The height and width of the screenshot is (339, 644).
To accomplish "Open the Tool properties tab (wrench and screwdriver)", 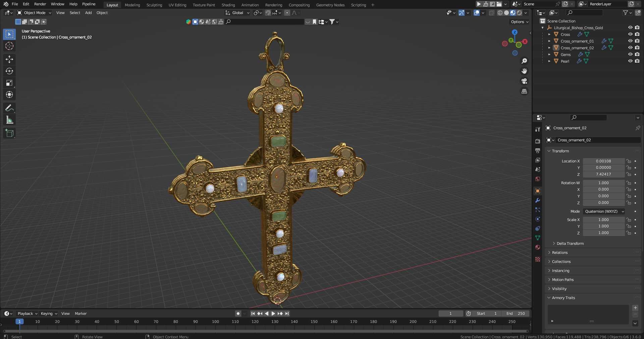I will [538, 129].
